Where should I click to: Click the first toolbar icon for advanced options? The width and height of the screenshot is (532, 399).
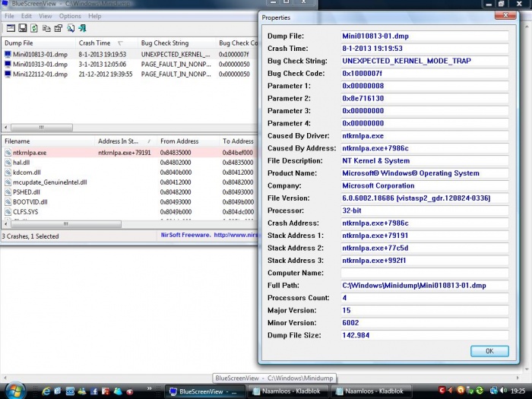pyautogui.click(x=11, y=28)
